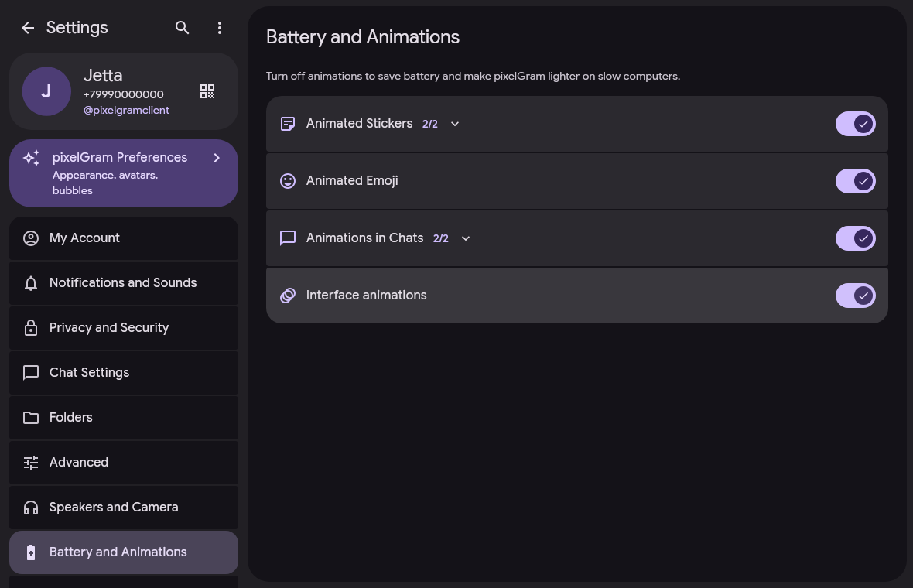Switch off Animations in Chats toggle
The width and height of the screenshot is (913, 588).
(855, 238)
